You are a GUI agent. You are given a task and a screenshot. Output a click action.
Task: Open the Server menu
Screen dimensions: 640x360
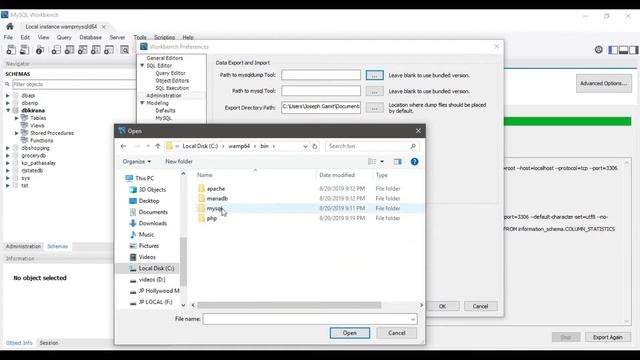point(117,37)
